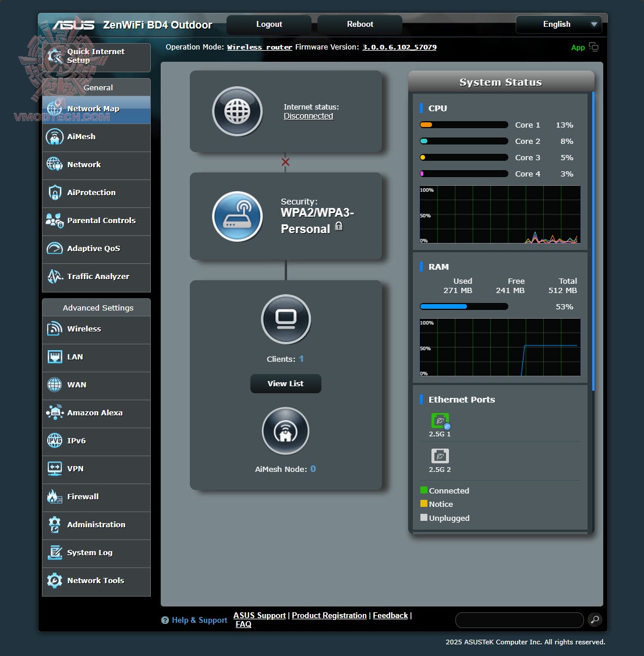Select Administration menu entry
644x656 pixels.
pyautogui.click(x=96, y=525)
